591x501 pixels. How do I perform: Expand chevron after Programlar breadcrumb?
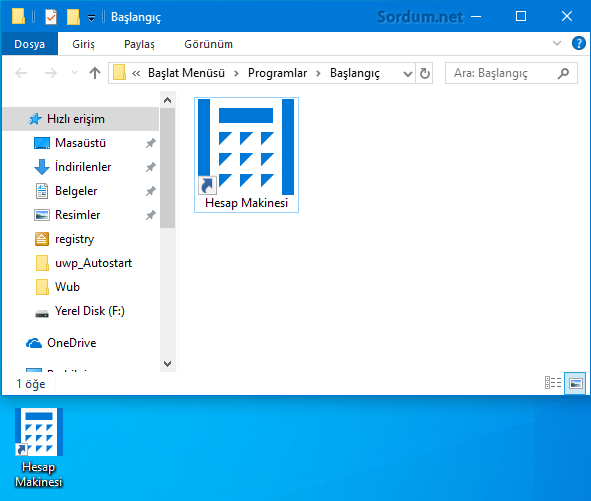coord(318,73)
